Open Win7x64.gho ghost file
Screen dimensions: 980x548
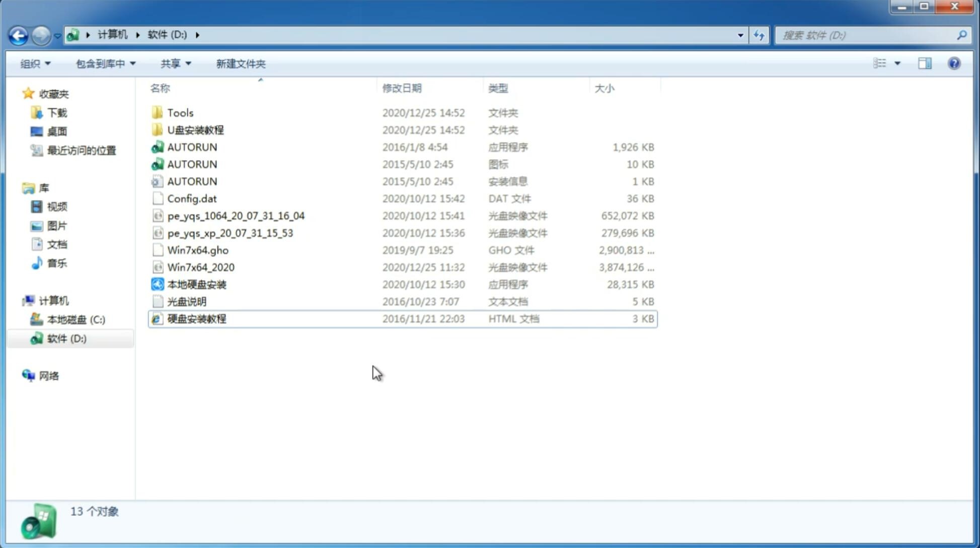click(196, 250)
